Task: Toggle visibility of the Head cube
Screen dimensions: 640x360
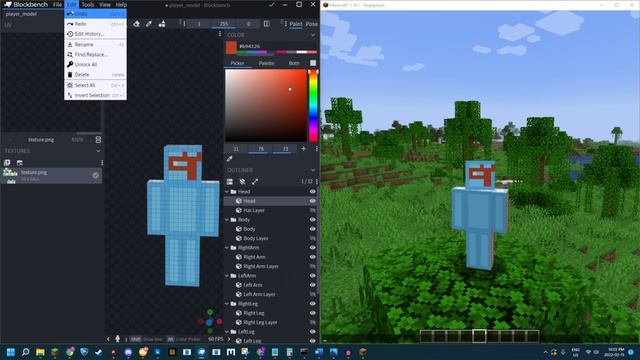Action: [313, 201]
